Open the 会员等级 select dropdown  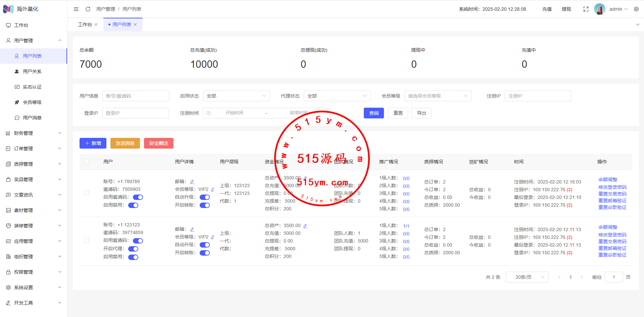point(437,96)
